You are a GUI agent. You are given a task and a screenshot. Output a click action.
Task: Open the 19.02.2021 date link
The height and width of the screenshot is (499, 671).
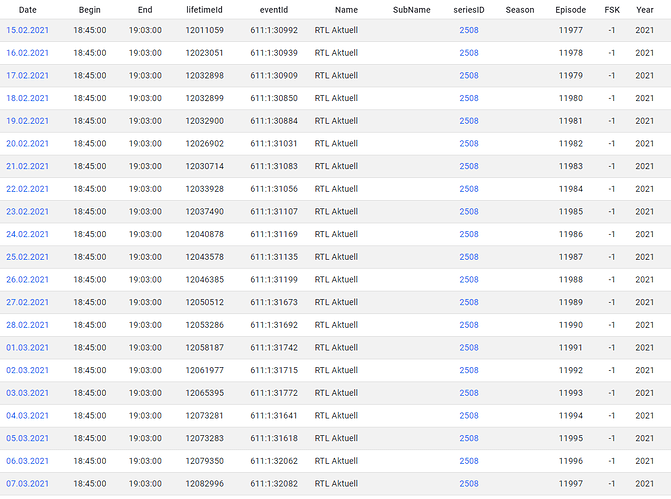tap(27, 121)
